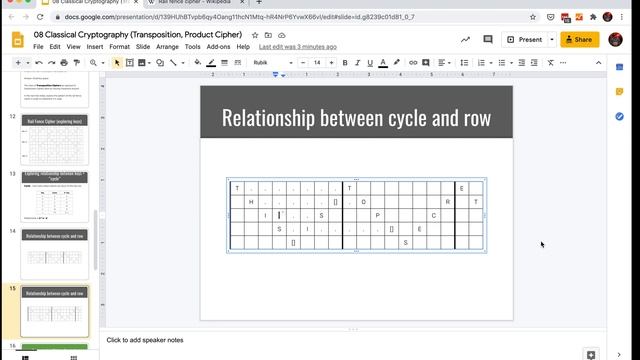Redo the last action
Screen dimensions: 640x360
pos(51,63)
